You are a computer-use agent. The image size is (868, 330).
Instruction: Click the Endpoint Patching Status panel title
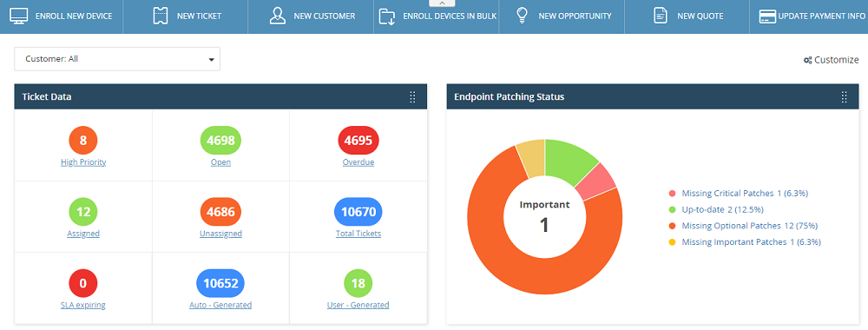[x=510, y=97]
